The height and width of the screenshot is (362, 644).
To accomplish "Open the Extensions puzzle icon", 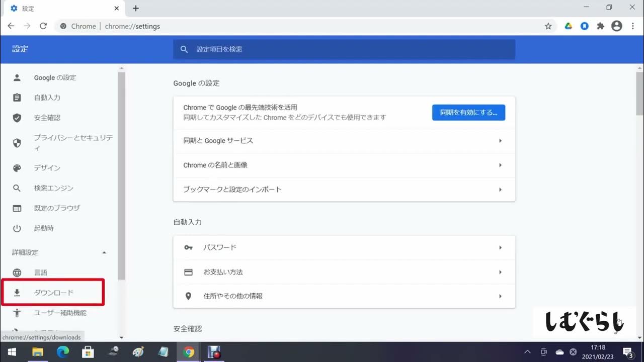I will pos(600,26).
